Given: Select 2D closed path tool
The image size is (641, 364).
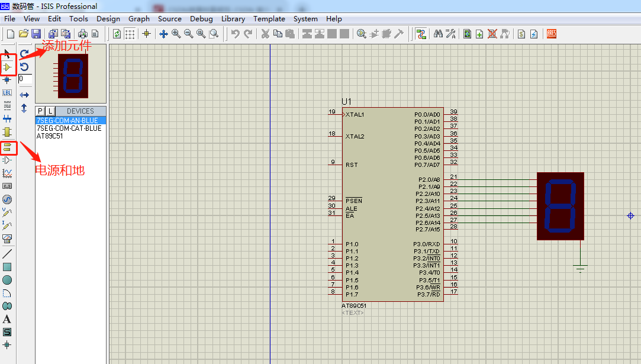Looking at the screenshot, I should pyautogui.click(x=7, y=306).
